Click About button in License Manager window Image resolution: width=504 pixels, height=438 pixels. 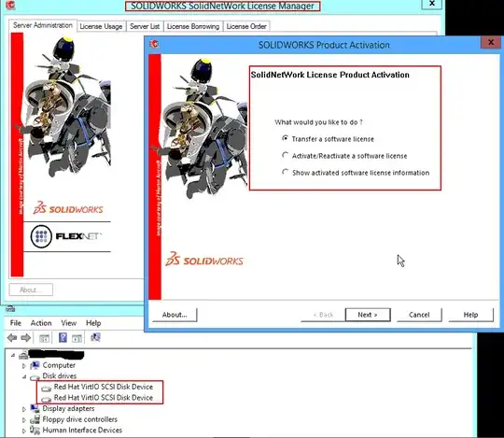click(31, 290)
